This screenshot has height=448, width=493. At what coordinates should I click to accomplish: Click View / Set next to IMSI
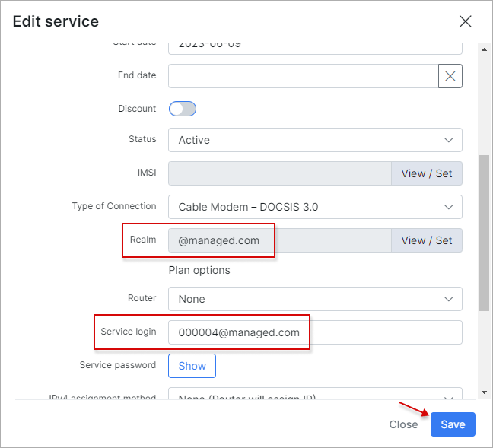coord(426,173)
